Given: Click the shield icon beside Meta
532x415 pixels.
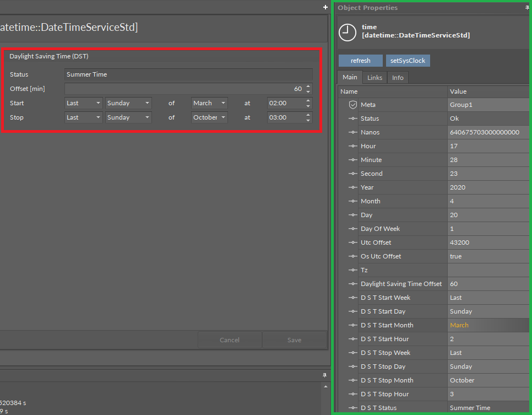Looking at the screenshot, I should (353, 105).
